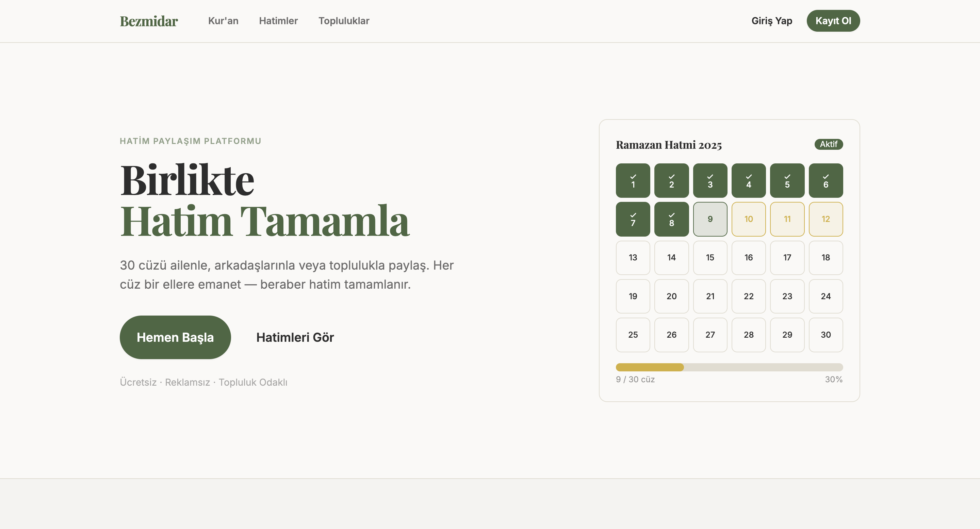This screenshot has width=980, height=529.
Task: Click the Hatimleri Gör link
Action: click(x=295, y=337)
